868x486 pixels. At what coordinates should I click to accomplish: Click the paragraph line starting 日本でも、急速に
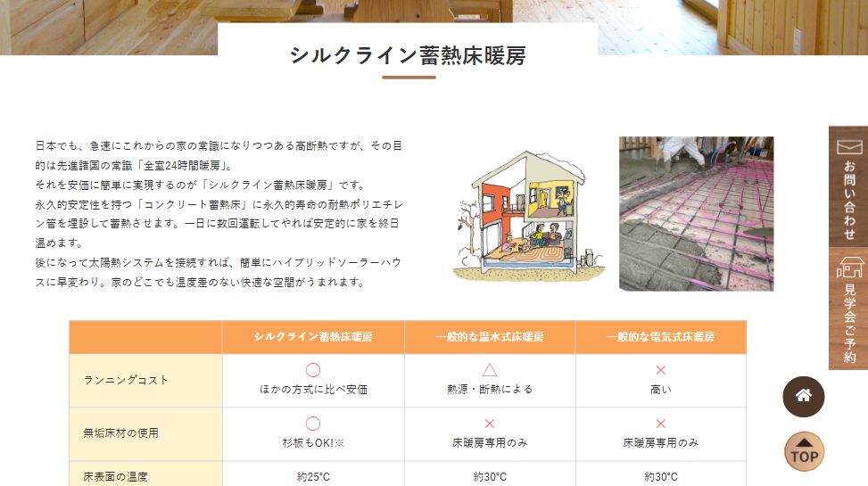click(x=219, y=145)
